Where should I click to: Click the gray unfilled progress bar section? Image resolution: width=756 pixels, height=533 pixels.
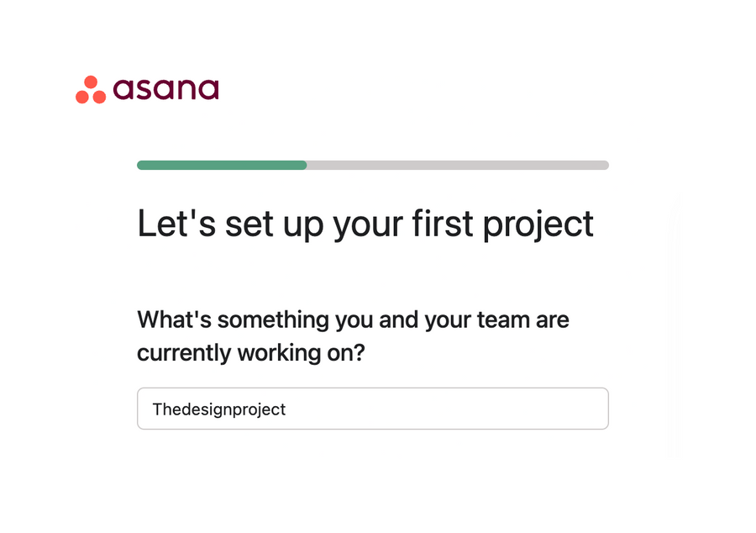click(458, 165)
